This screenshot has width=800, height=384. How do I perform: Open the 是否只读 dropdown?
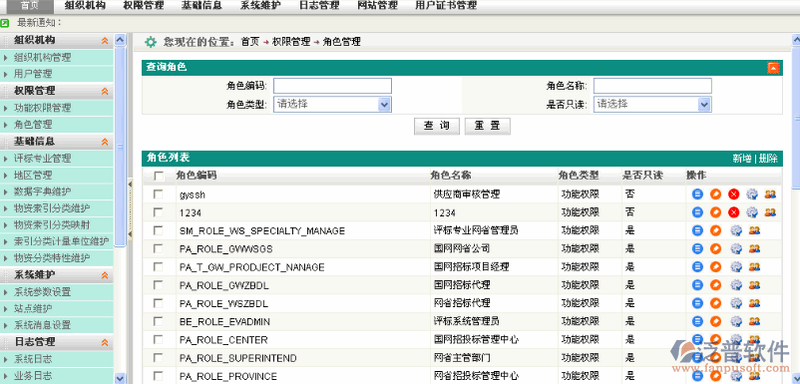click(652, 104)
